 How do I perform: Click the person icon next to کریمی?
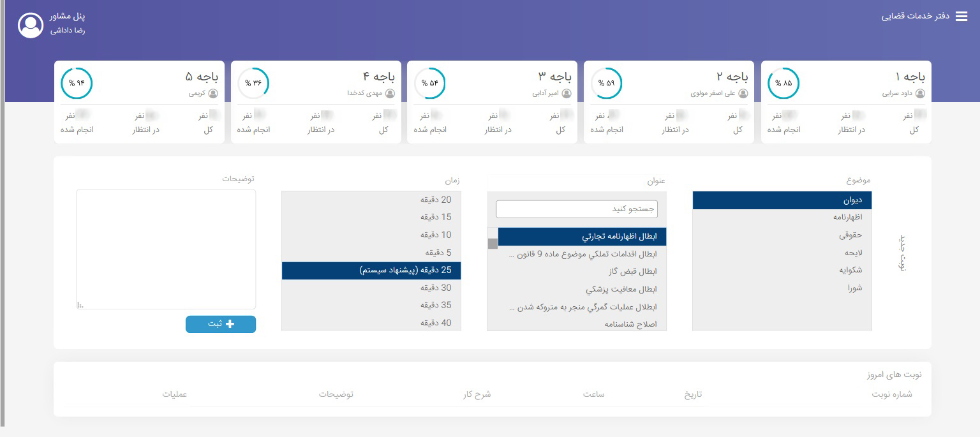point(213,93)
